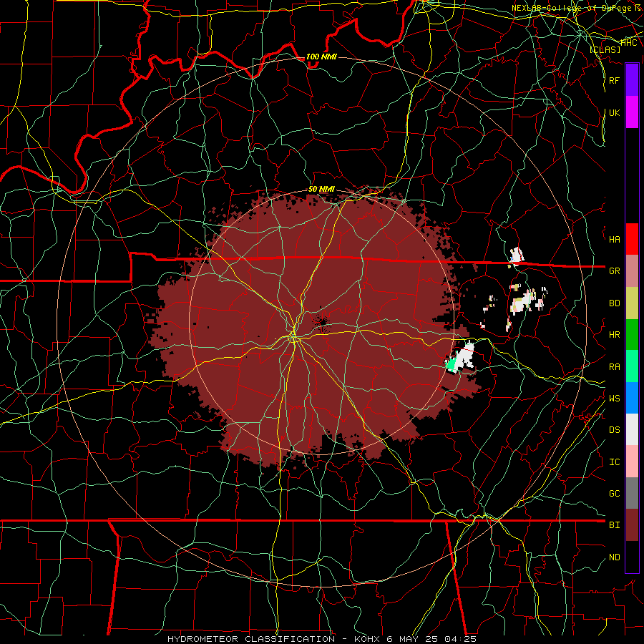Screen dimensions: 644x644
Task: Click the DS white legend swatch
Action: point(632,429)
